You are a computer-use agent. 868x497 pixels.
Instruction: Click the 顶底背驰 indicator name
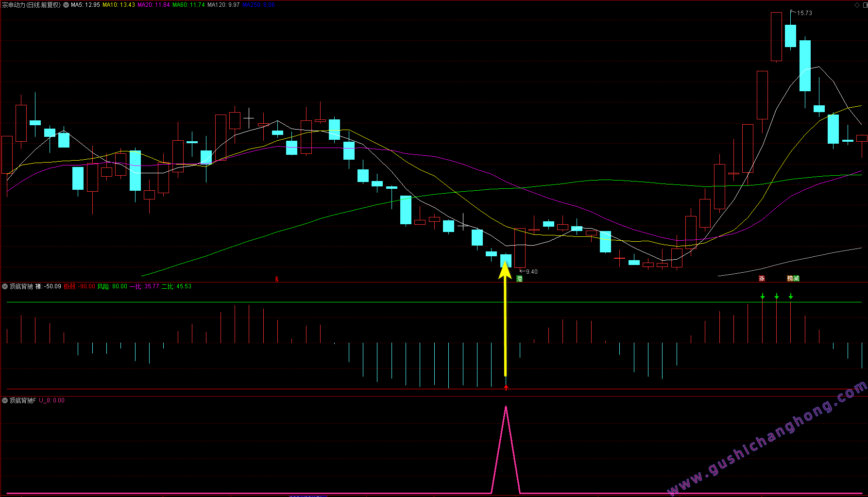click(x=21, y=286)
